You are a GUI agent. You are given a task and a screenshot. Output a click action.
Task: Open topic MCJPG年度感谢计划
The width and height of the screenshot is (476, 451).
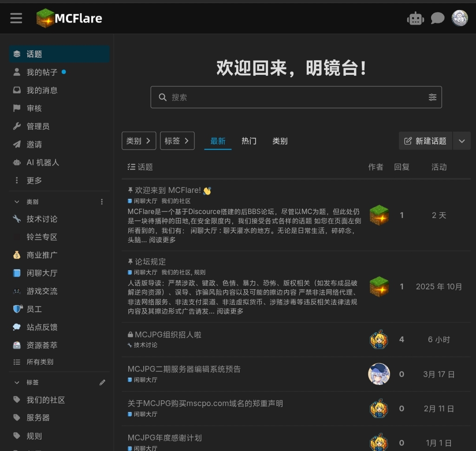point(164,438)
